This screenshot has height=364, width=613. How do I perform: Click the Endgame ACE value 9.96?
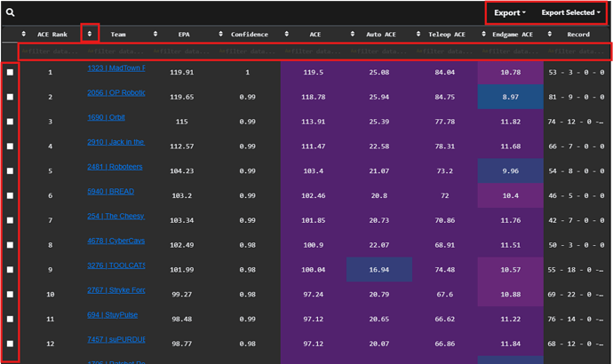click(511, 171)
